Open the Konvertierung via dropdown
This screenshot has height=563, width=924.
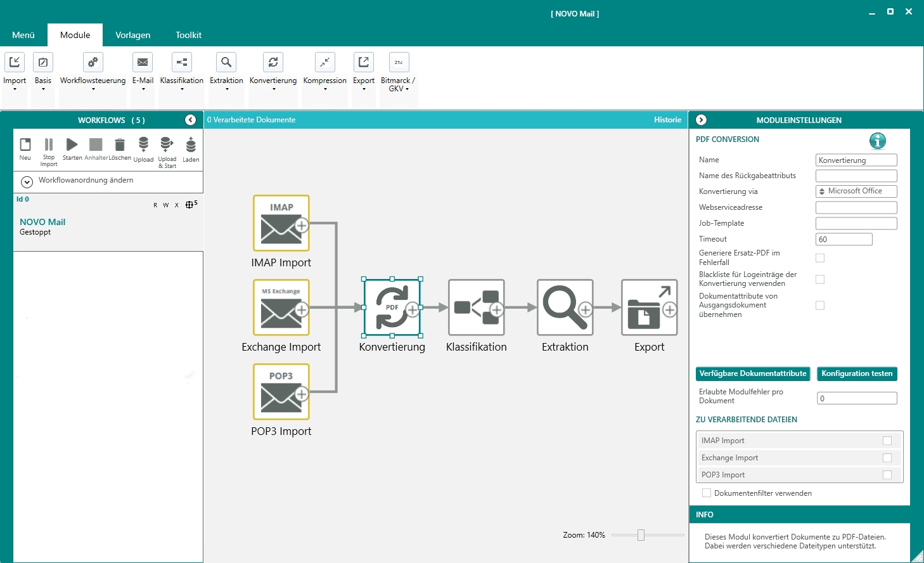856,191
